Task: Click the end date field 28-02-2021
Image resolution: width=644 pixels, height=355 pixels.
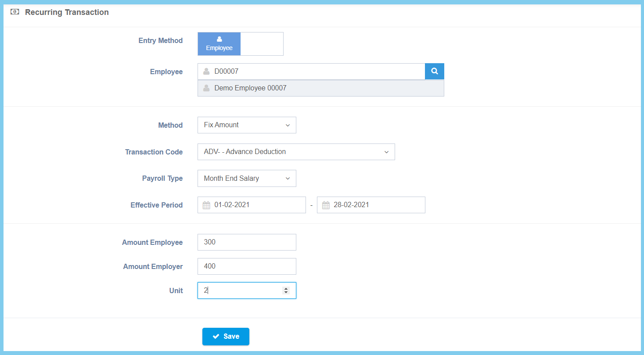Action: point(376,205)
